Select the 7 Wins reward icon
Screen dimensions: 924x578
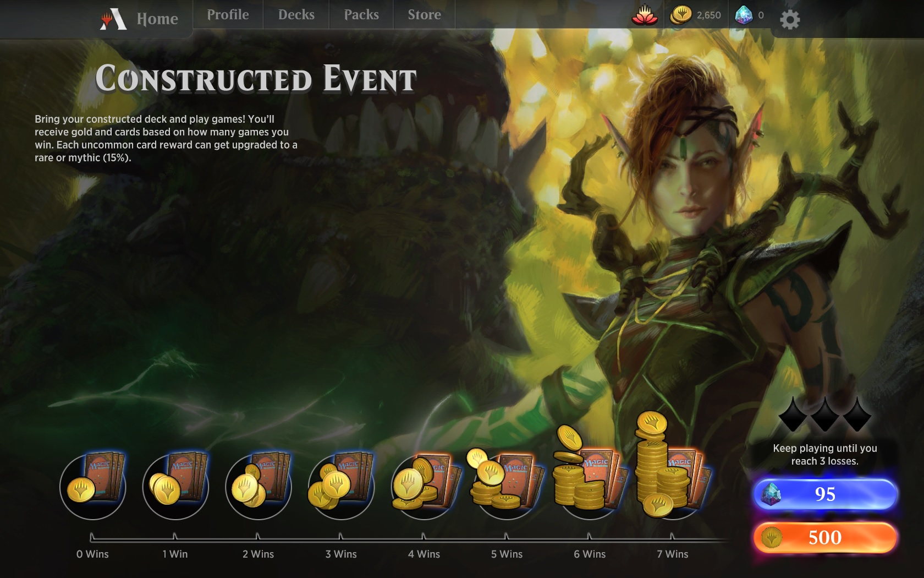coord(672,465)
